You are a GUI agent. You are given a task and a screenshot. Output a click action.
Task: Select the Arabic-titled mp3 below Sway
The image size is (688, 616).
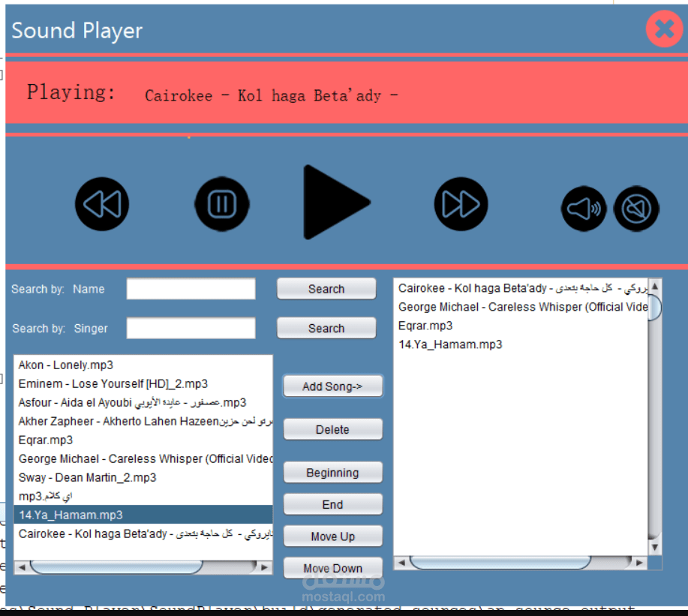point(143,496)
